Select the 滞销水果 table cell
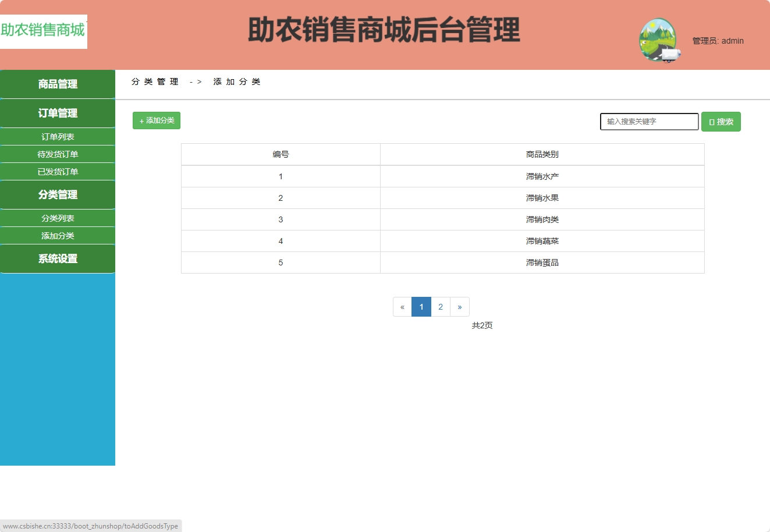This screenshot has width=770, height=532. pos(542,198)
